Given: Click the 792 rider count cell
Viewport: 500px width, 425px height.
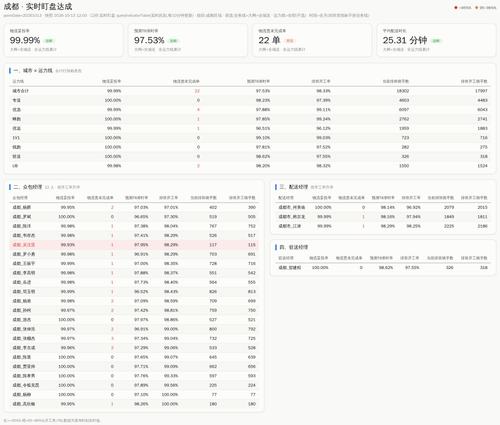Looking at the screenshot, I should (x=252, y=329).
